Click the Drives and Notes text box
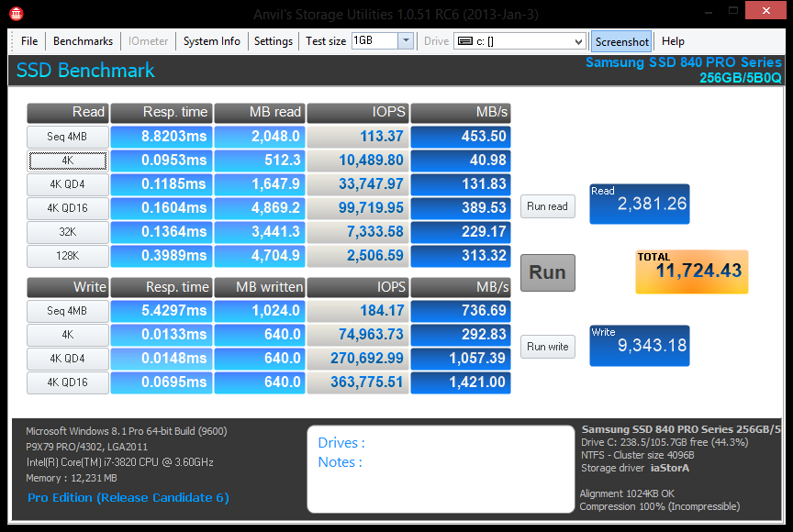 coord(441,470)
